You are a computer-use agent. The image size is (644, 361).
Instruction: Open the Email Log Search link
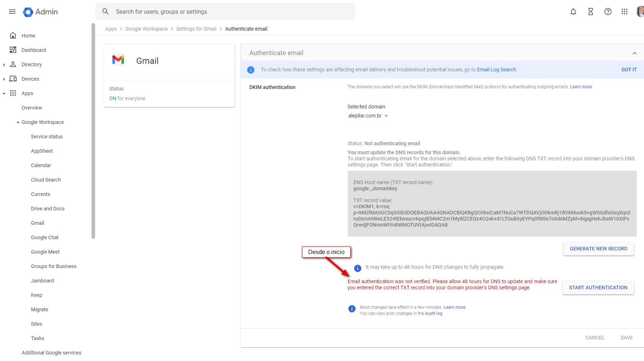[x=496, y=70]
